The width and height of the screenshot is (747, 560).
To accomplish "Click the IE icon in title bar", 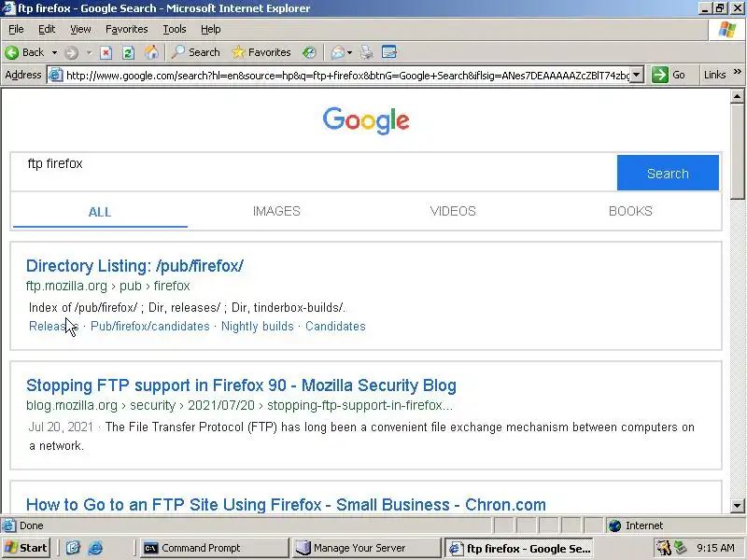I will 8,8.
